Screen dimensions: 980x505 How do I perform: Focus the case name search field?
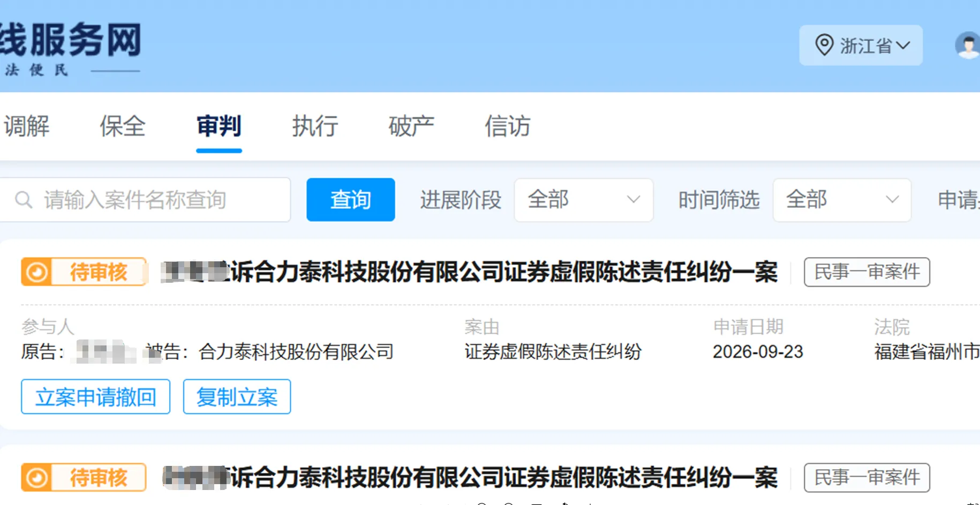pyautogui.click(x=145, y=200)
